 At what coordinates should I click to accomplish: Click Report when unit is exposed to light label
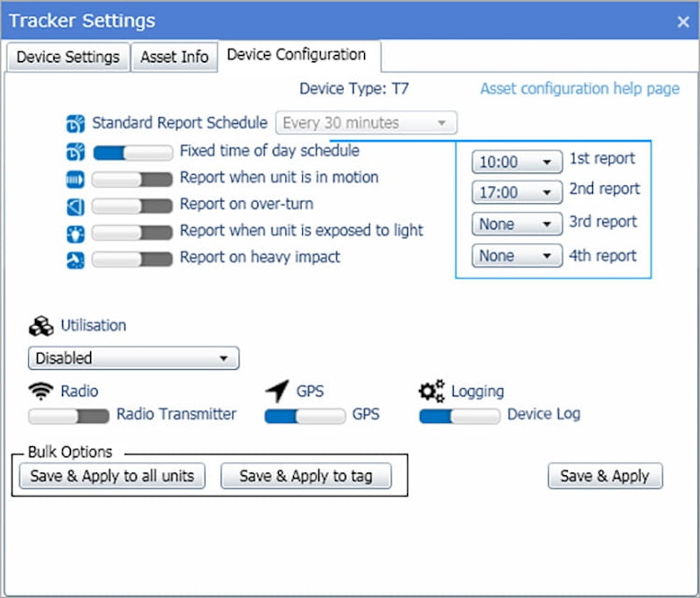click(x=302, y=231)
